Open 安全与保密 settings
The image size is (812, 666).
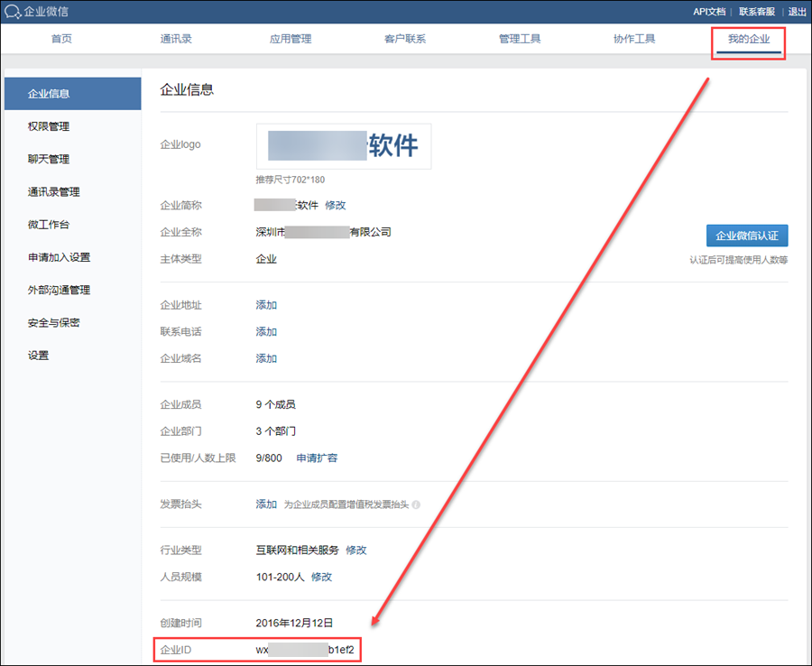tap(54, 322)
